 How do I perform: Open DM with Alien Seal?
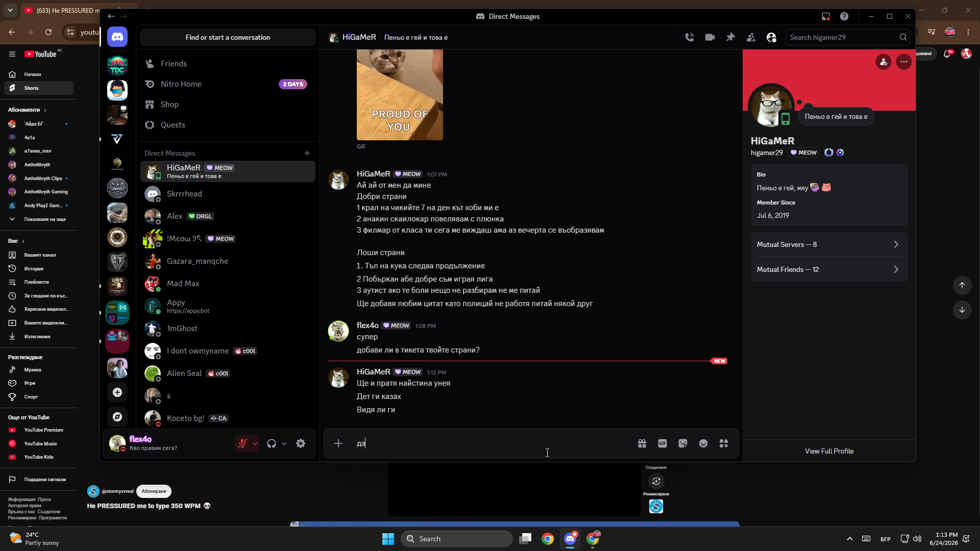[x=228, y=373]
